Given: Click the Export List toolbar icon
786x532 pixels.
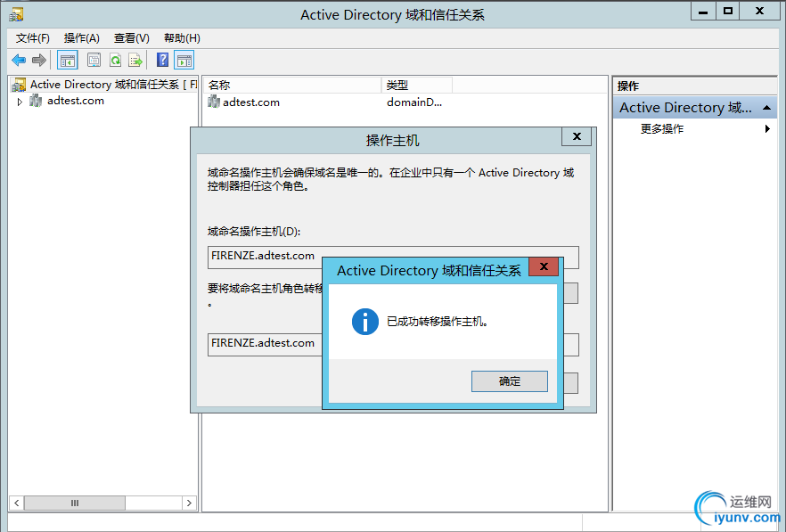Looking at the screenshot, I should [x=135, y=61].
